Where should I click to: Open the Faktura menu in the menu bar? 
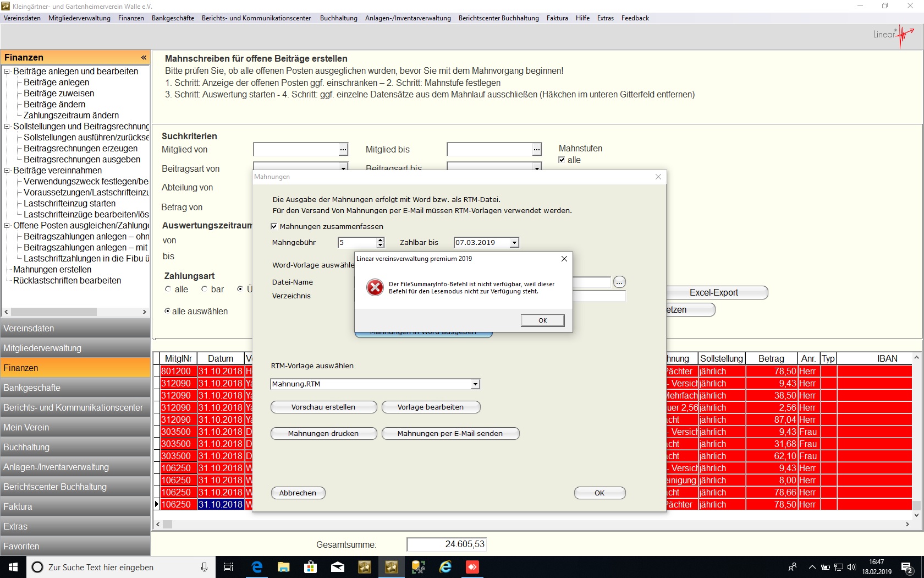(x=557, y=18)
